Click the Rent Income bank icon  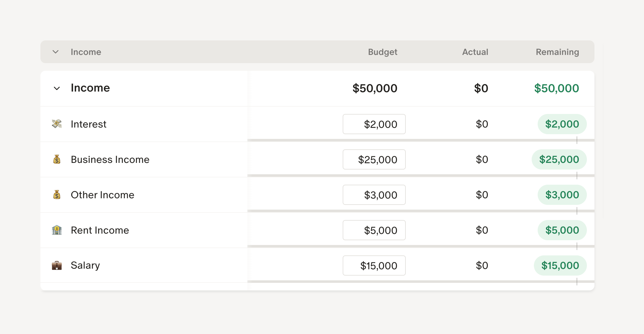coord(57,230)
